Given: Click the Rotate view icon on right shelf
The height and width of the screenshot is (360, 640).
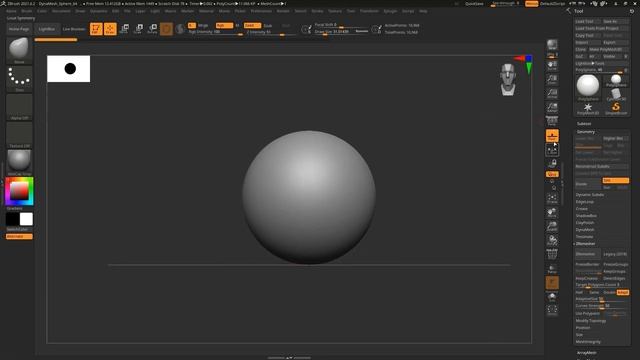Looking at the screenshot, I should coord(552,240).
